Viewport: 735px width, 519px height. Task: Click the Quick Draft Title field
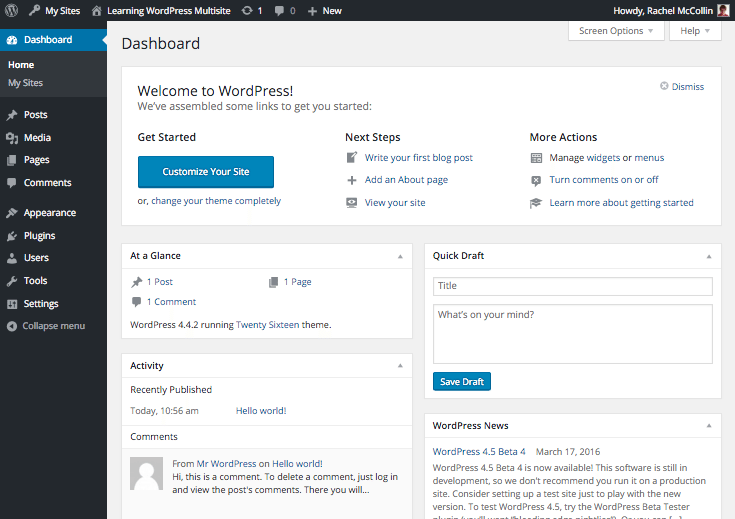[573, 286]
